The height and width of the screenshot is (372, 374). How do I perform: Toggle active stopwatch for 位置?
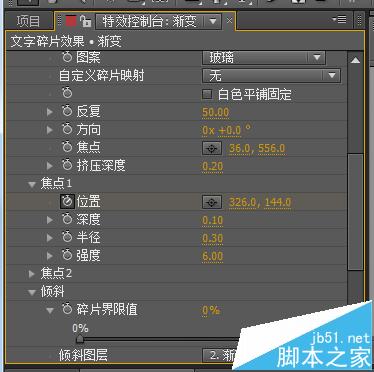(x=67, y=201)
